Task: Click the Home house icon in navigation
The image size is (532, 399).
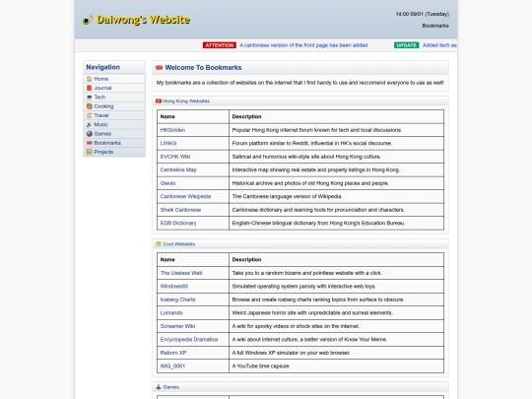Action: 90,79
